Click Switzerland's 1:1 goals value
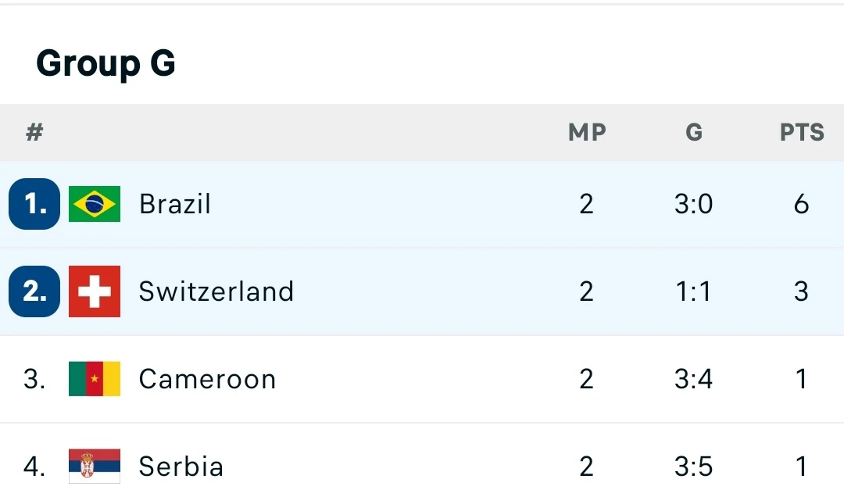The image size is (844, 504). (x=693, y=291)
